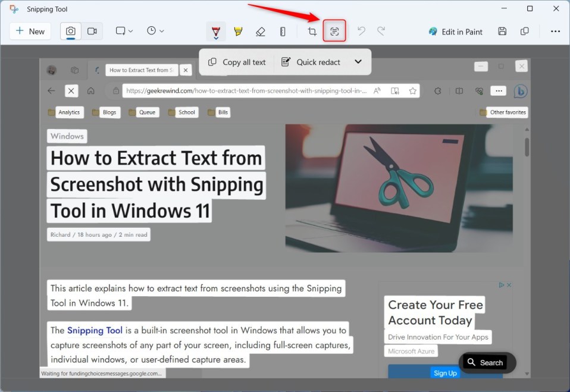Click the stop loading X button
The image size is (570, 392).
(71, 91)
